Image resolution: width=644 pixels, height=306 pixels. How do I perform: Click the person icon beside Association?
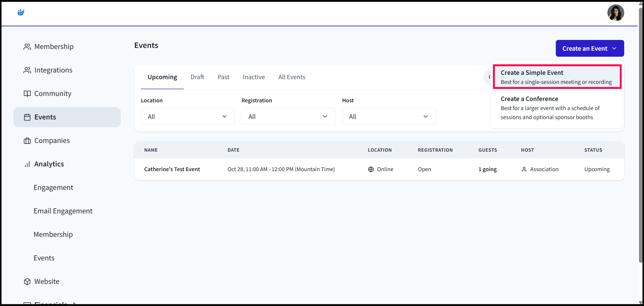[x=524, y=169]
